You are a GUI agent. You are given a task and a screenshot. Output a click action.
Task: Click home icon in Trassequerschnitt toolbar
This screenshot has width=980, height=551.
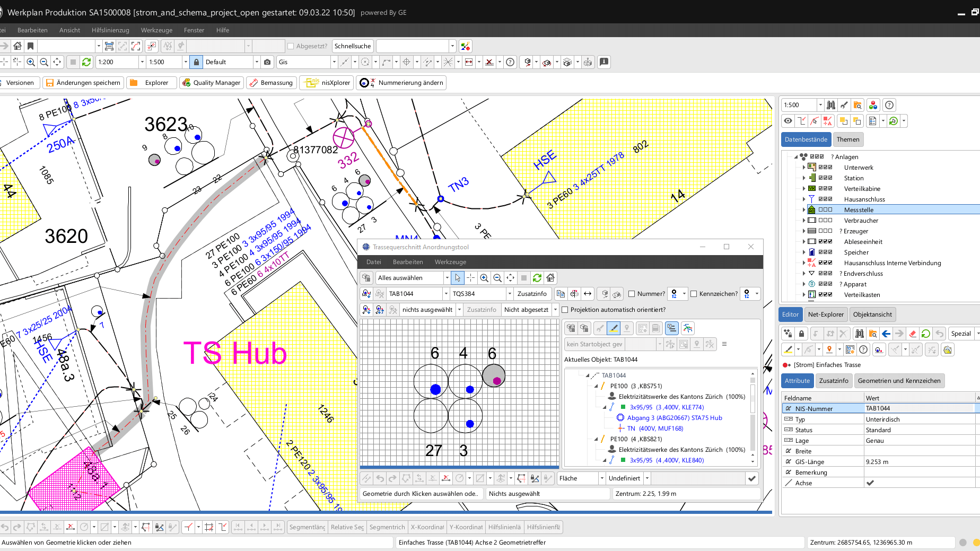pos(550,278)
